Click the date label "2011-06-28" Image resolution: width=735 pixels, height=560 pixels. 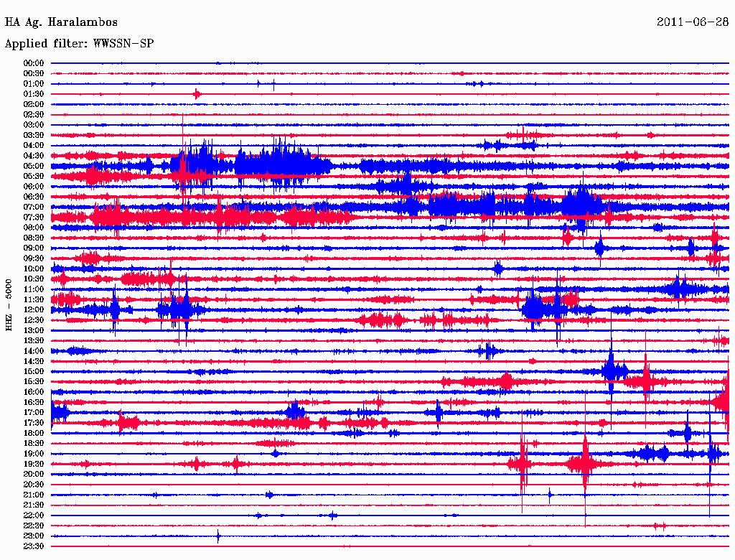click(693, 22)
